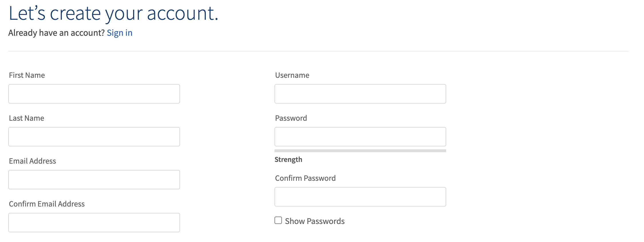Click the password strength meter bar
The image size is (644, 242).
pos(360,151)
